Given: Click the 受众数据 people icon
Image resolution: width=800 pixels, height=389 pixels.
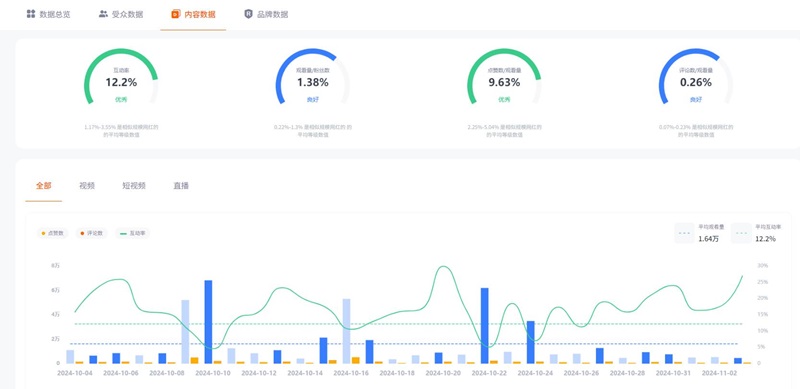Looking at the screenshot, I should (103, 14).
